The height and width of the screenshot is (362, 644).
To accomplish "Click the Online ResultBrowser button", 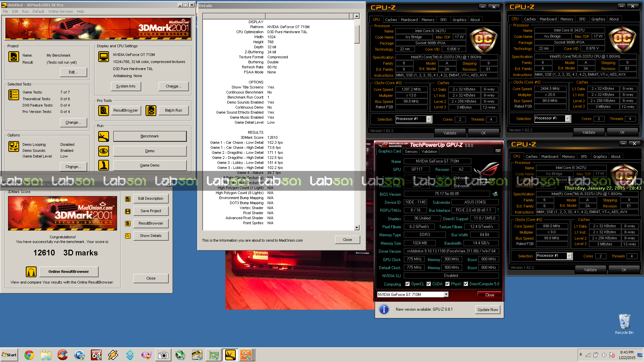I will (x=68, y=271).
